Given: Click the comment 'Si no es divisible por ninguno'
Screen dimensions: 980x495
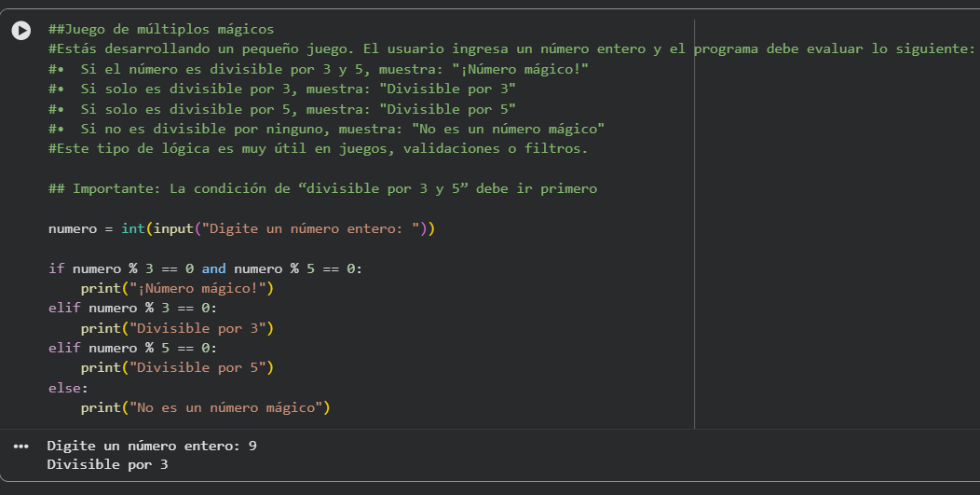Looking at the screenshot, I should click(x=327, y=129).
